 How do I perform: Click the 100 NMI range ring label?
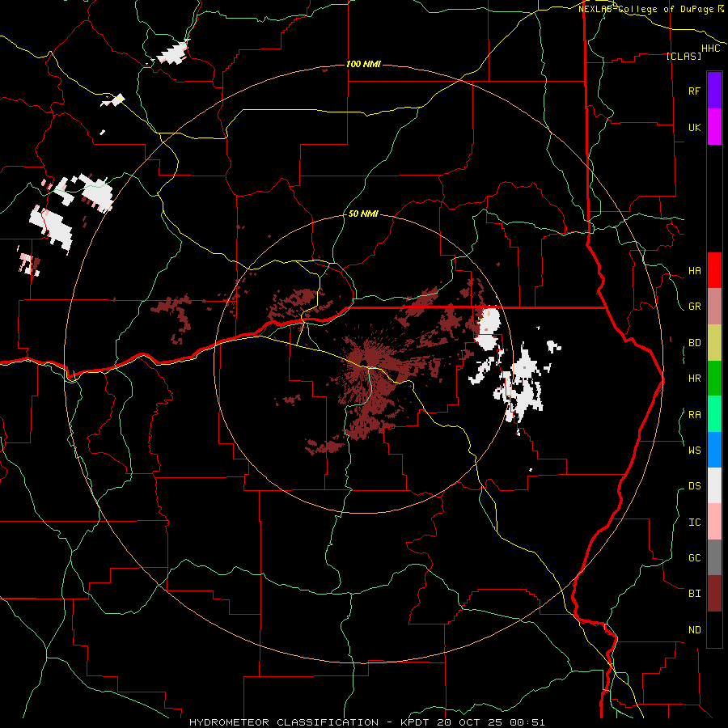(363, 64)
